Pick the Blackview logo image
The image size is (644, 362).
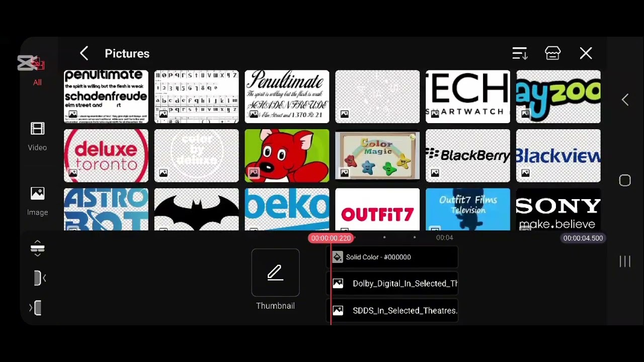pyautogui.click(x=558, y=156)
